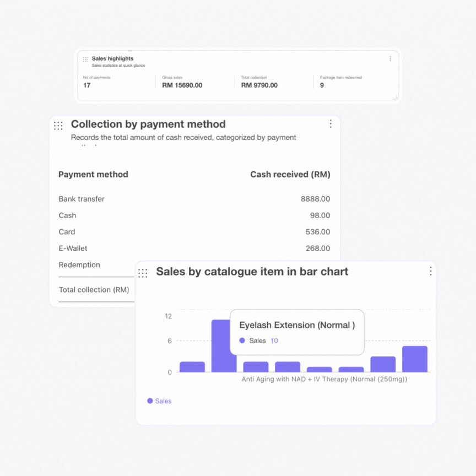
Task: Click Collection by payment method drag handle
Action: [58, 126]
